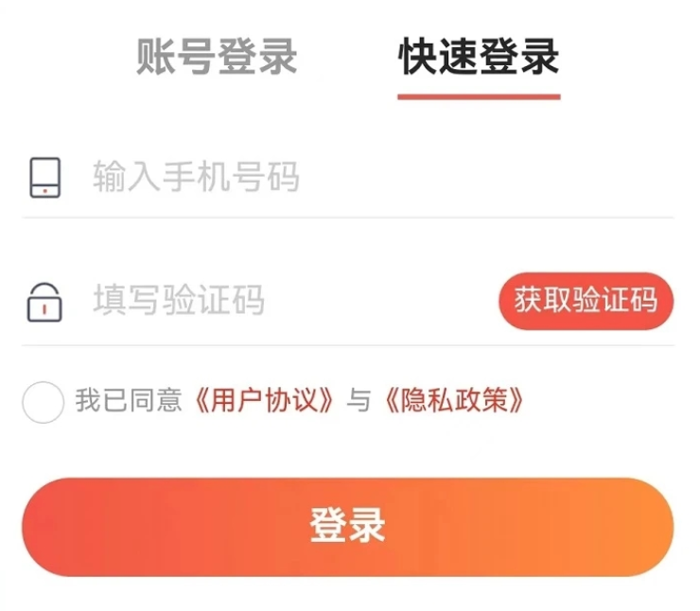Screen dimensions: 700x611
Task: Select the 快速登录 tab
Action: 479,57
